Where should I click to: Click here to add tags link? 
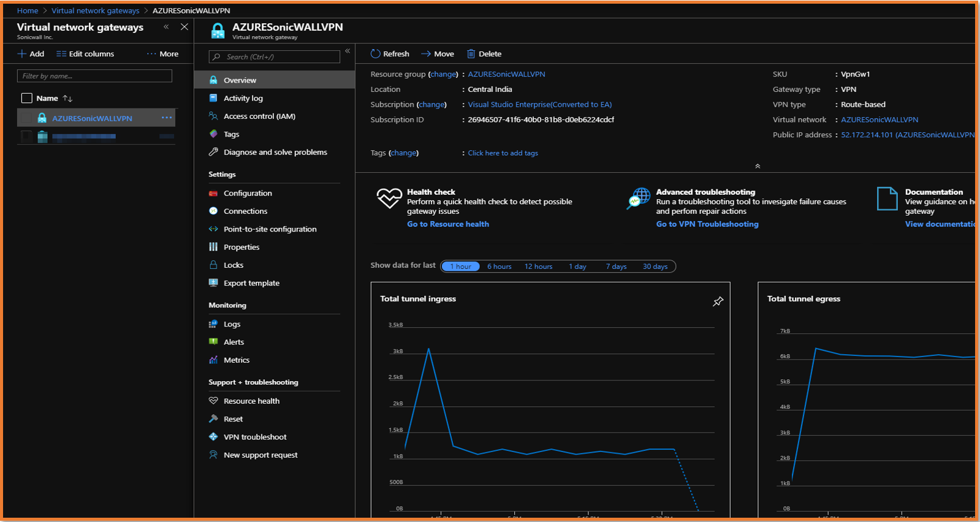[503, 153]
